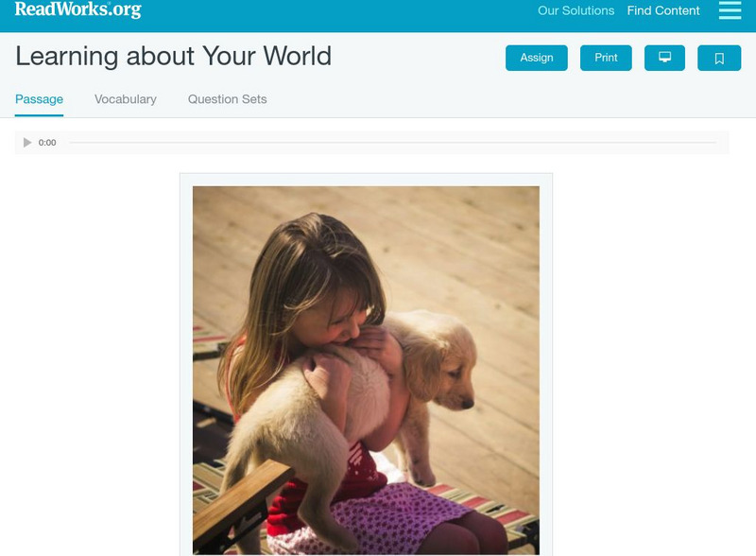Select the Passage tab
This screenshot has height=556, width=756.
39,99
